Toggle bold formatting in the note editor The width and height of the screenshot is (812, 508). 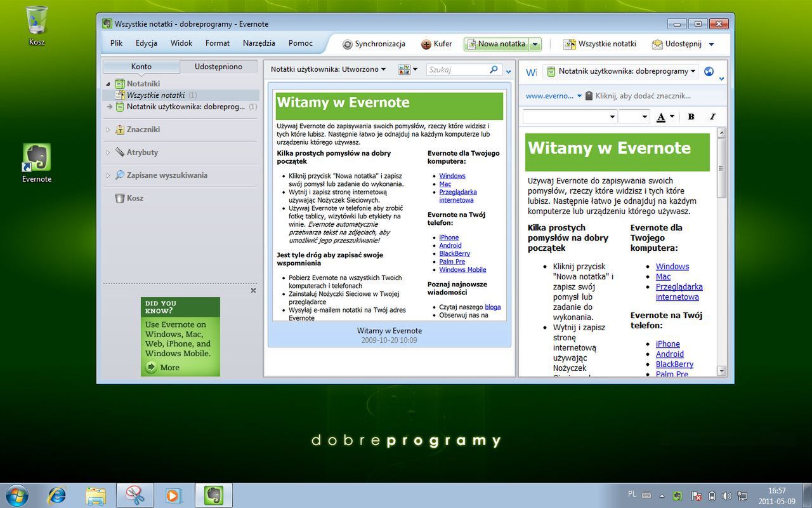tap(690, 116)
